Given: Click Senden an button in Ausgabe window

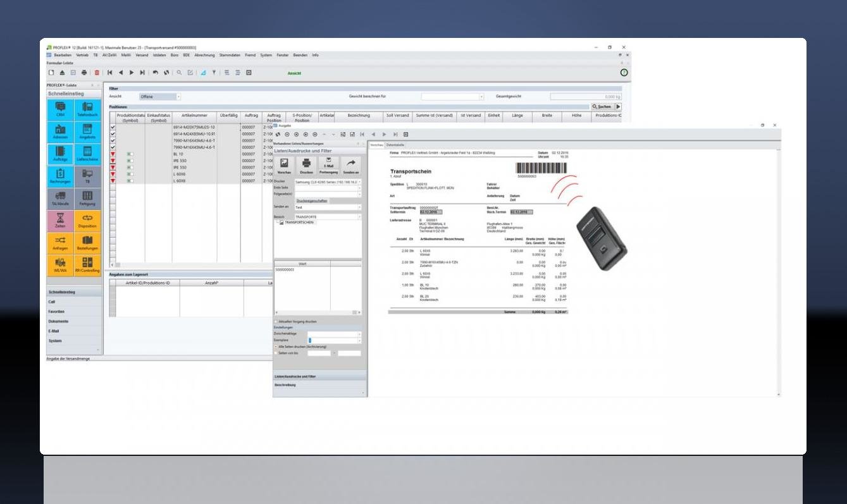Looking at the screenshot, I should pyautogui.click(x=350, y=165).
